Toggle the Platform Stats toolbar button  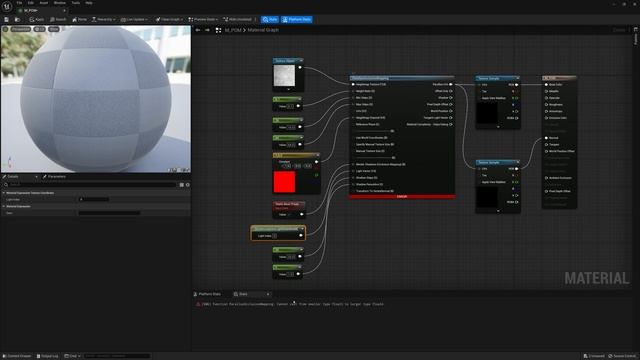coord(297,19)
